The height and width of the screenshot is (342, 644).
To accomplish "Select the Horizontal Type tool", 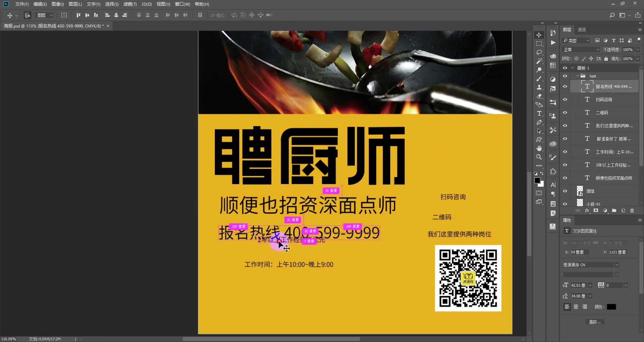I will pos(539,114).
